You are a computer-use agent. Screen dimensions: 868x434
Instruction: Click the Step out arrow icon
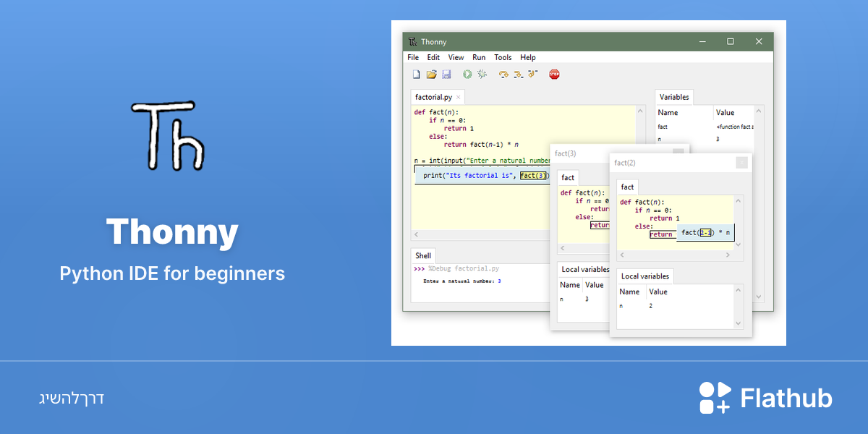[x=533, y=74]
